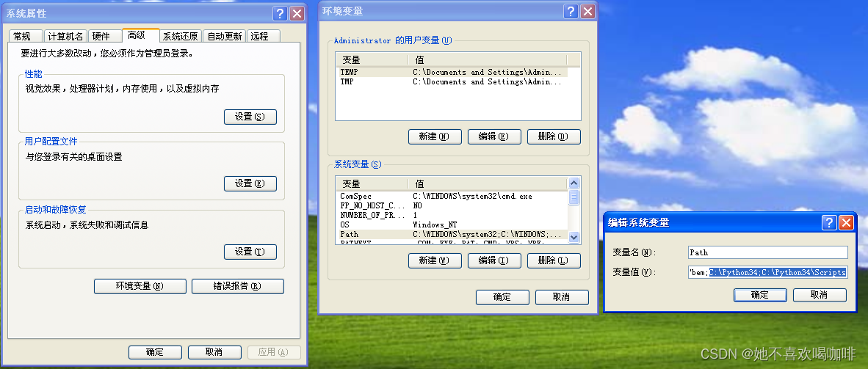Click the C:\WINDOWS\system32\cmd.exe value
868x369 pixels.
click(472, 196)
